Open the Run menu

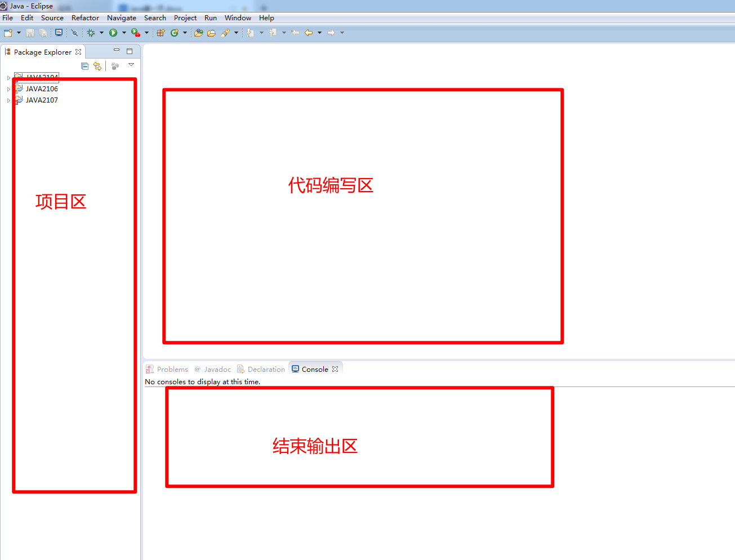pos(211,18)
